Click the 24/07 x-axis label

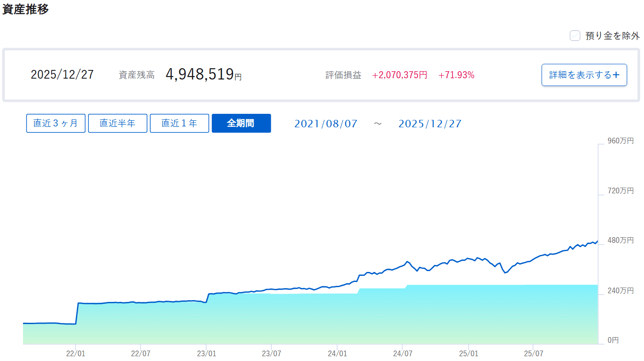pyautogui.click(x=403, y=353)
